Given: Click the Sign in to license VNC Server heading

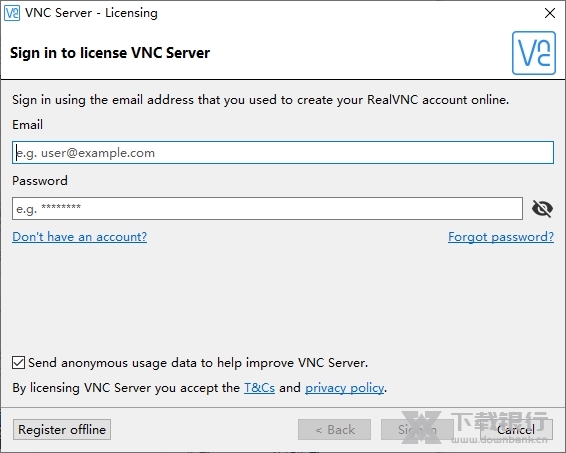Looking at the screenshot, I should pyautogui.click(x=110, y=53).
